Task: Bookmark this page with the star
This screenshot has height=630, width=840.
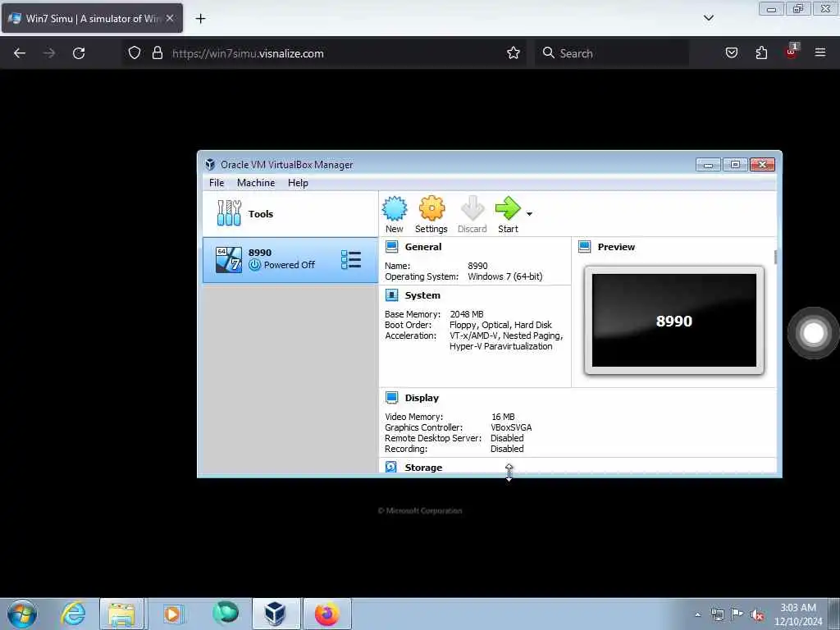Action: coord(514,52)
